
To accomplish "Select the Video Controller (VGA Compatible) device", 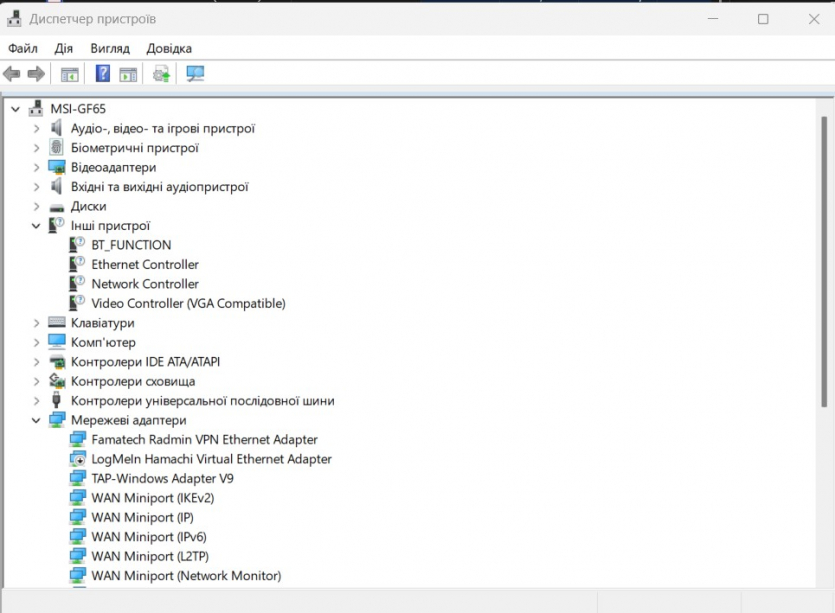I will 188,304.
